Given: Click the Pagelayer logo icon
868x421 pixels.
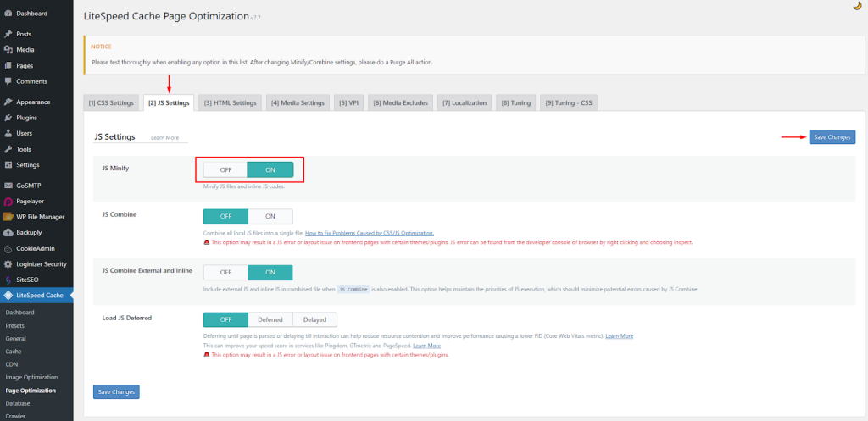Looking at the screenshot, I should click(8, 202).
